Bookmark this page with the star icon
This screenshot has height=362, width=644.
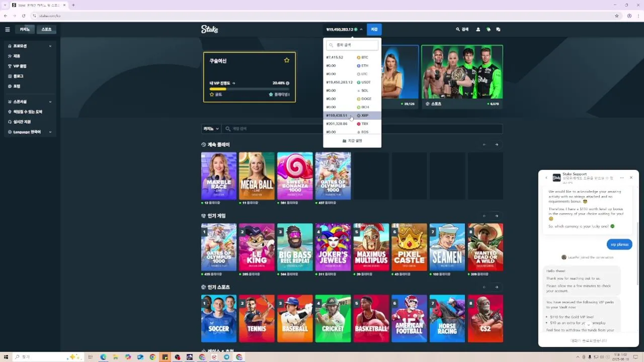(x=617, y=16)
